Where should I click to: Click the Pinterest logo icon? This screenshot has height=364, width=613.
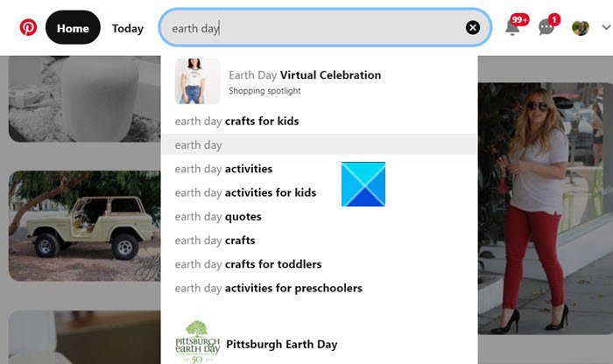click(28, 28)
